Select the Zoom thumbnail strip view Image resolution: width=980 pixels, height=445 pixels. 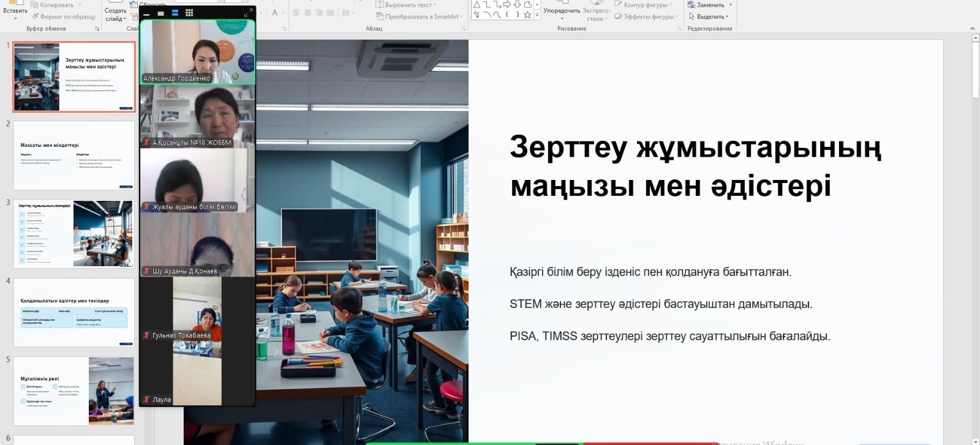point(175,13)
